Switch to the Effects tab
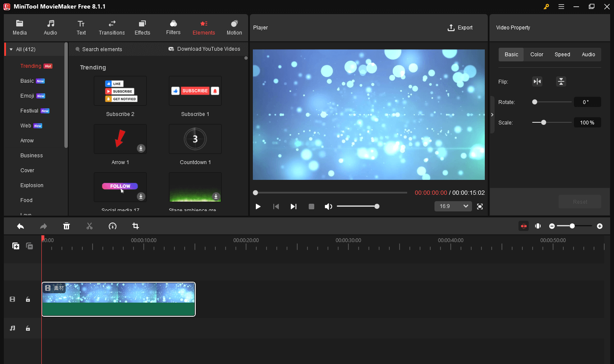614x364 pixels. (x=142, y=28)
